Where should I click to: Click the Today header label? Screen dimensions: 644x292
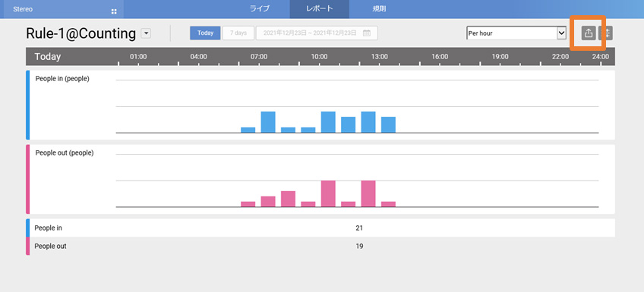coord(48,57)
